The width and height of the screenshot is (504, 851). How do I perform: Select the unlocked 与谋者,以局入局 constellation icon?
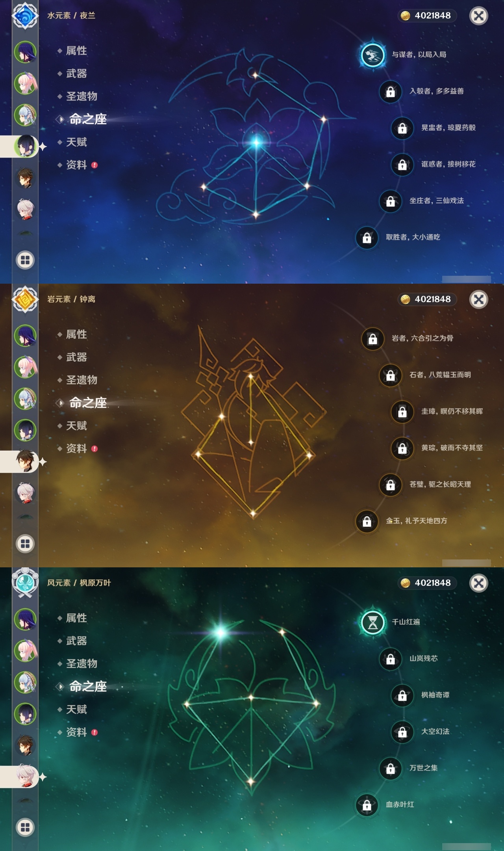372,55
